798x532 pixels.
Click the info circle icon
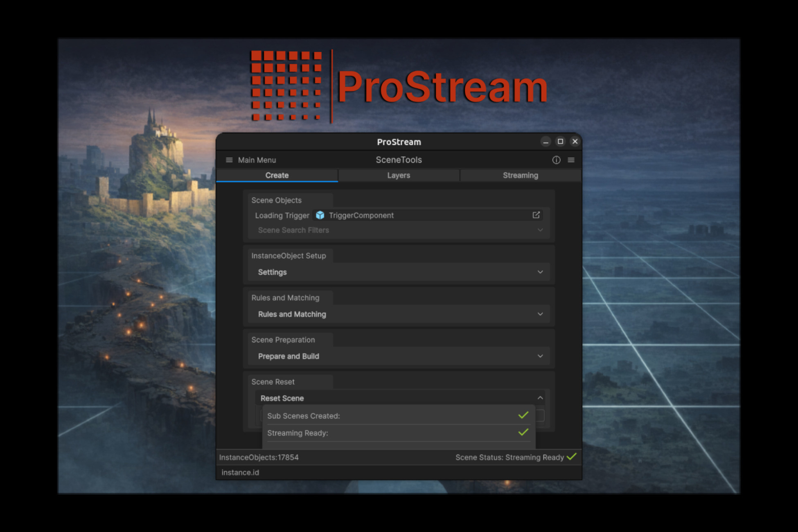(x=556, y=160)
